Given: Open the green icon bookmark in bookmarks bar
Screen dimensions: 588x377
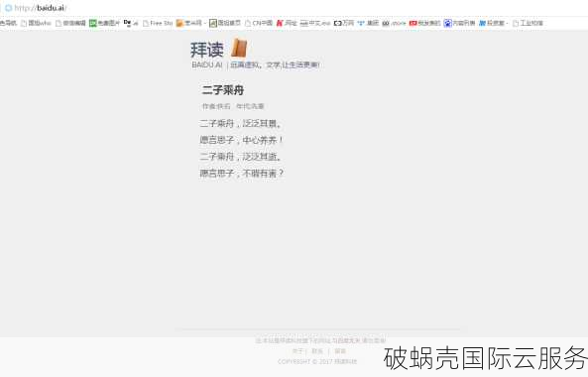Looking at the screenshot, I should tap(104, 23).
